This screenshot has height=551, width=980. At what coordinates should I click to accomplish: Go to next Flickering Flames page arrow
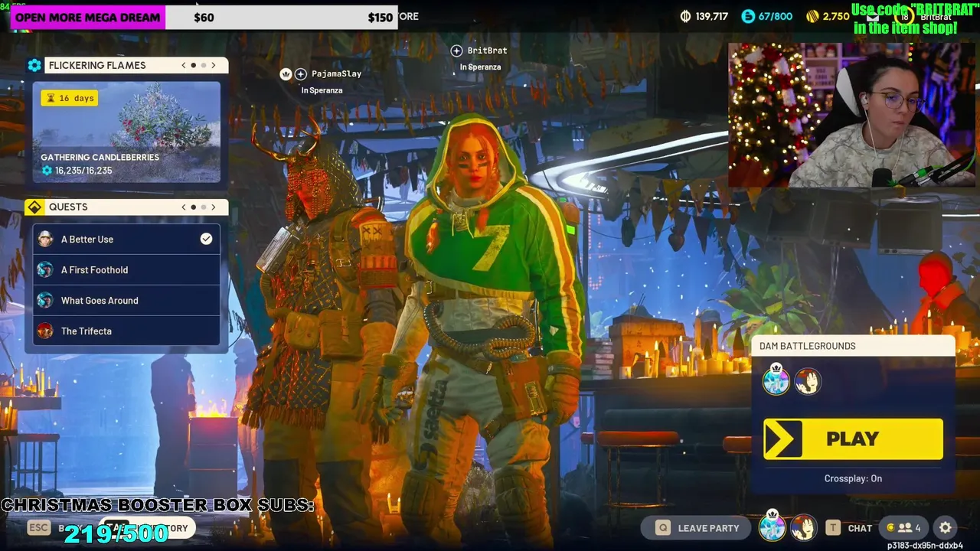click(x=213, y=65)
